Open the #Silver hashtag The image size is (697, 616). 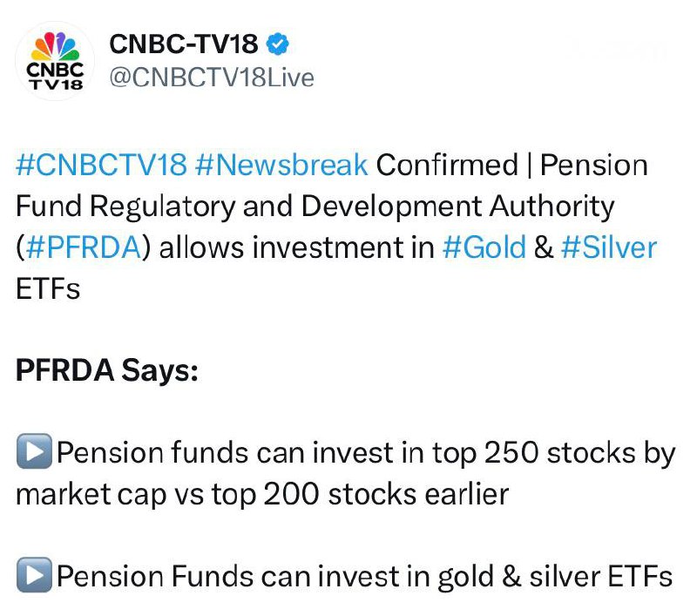click(x=608, y=247)
